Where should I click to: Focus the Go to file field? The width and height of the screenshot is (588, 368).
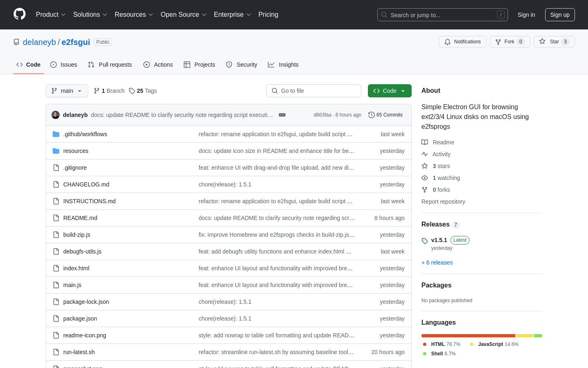point(314,91)
